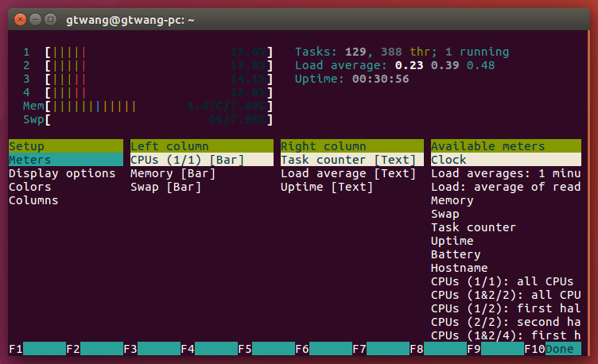Click the F1 function key label

(16, 349)
